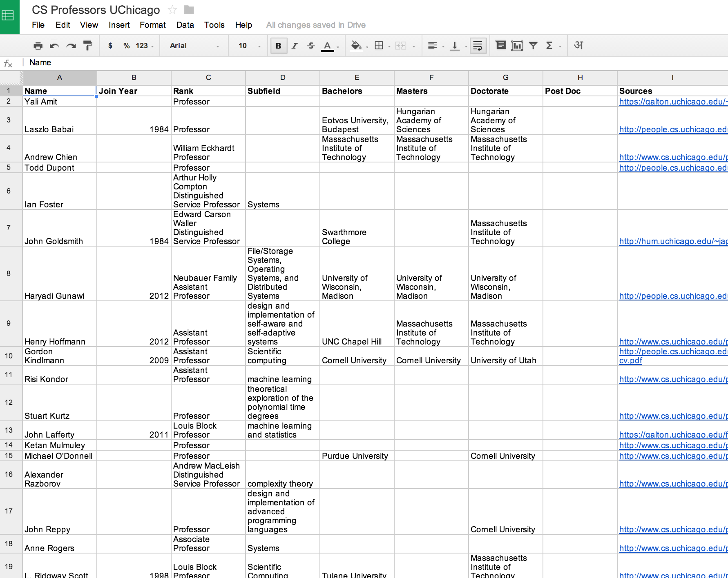This screenshot has width=728, height=578.
Task: Toggle text wrapping
Action: tap(478, 46)
